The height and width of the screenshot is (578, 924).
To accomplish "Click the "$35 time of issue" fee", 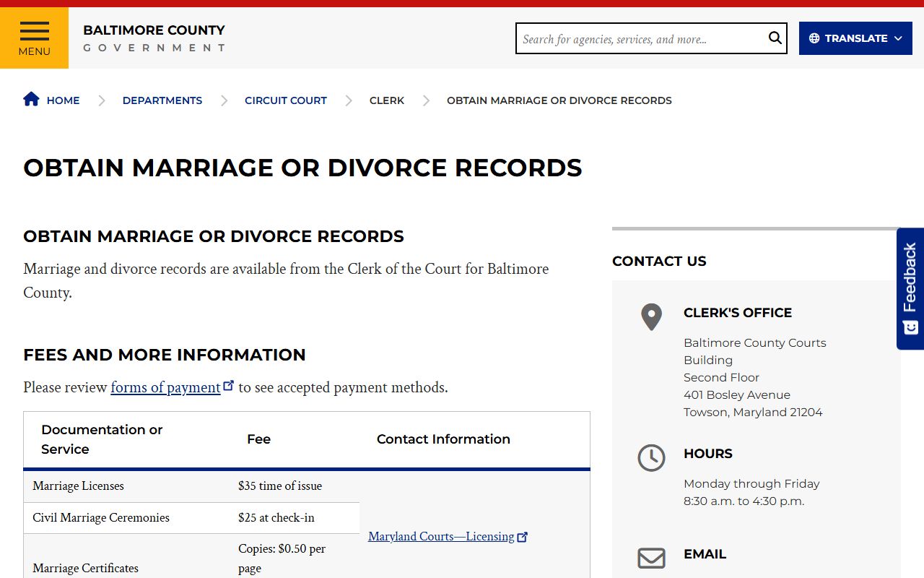I will point(280,486).
